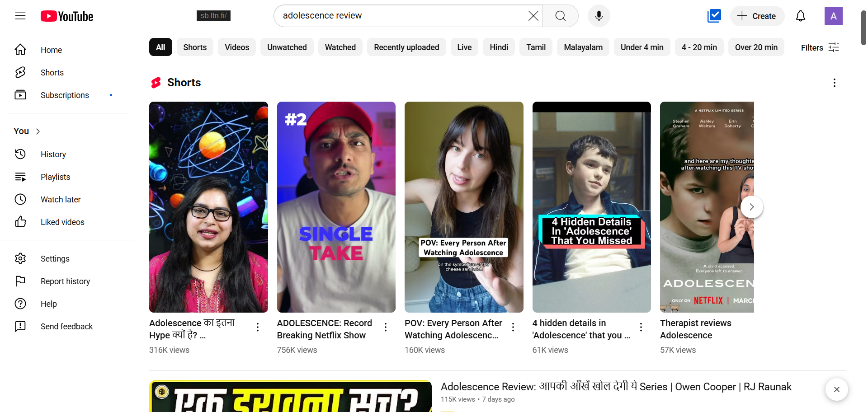Open account avatar menu

click(x=834, y=16)
